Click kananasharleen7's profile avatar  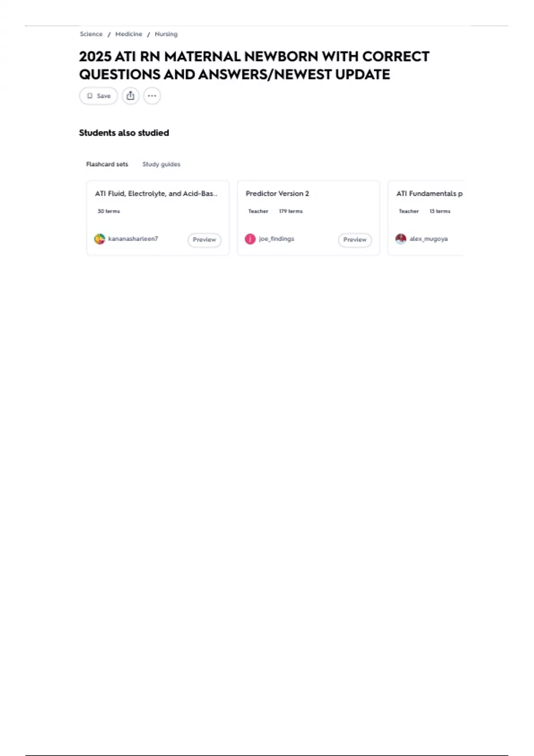tap(100, 239)
